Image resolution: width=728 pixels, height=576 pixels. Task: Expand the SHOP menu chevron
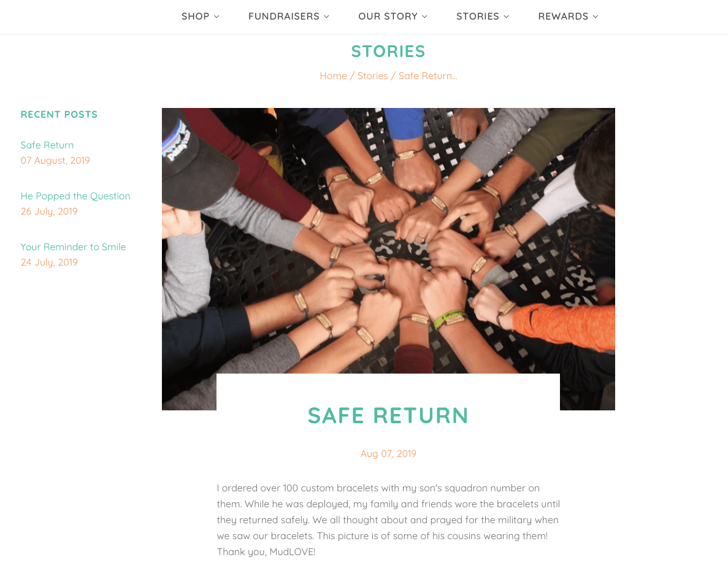(x=216, y=17)
